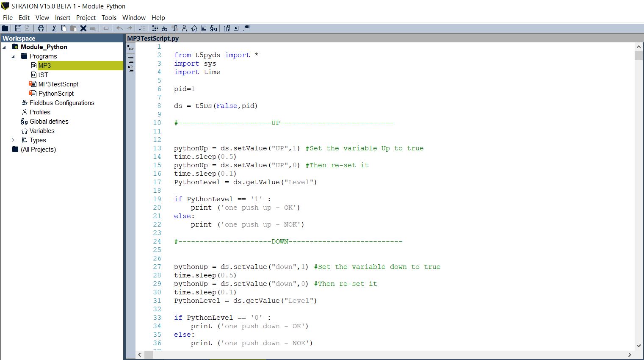Screen dimensions: 644x360
Task: Select the tST program in the tree
Action: click(43, 75)
